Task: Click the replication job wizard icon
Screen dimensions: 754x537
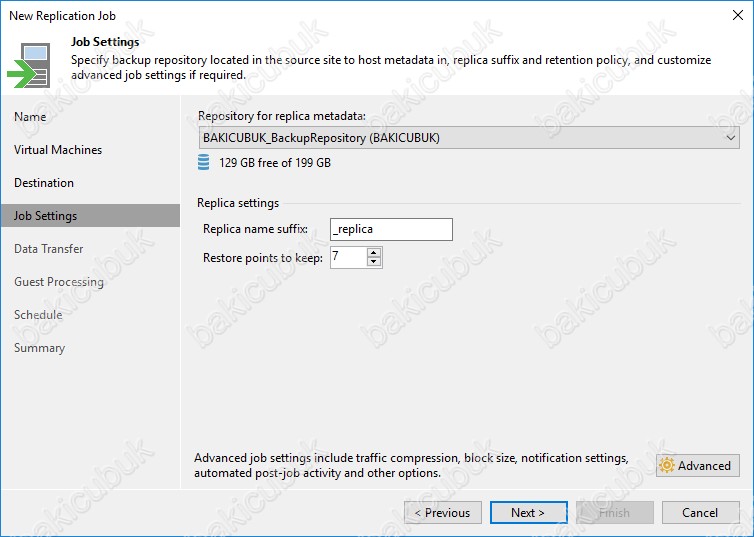Action: pos(28,65)
